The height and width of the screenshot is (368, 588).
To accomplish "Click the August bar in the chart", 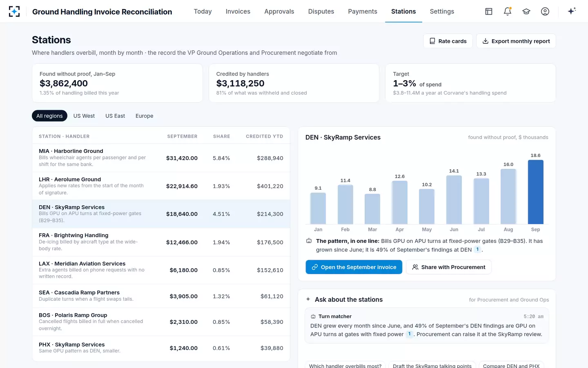I will click(x=508, y=196).
